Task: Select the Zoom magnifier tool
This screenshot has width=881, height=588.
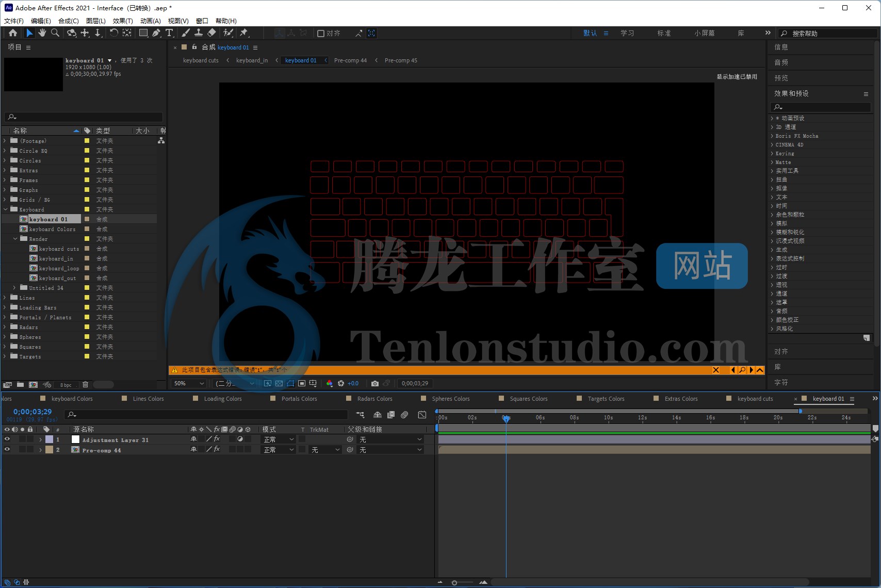Action: (55, 33)
